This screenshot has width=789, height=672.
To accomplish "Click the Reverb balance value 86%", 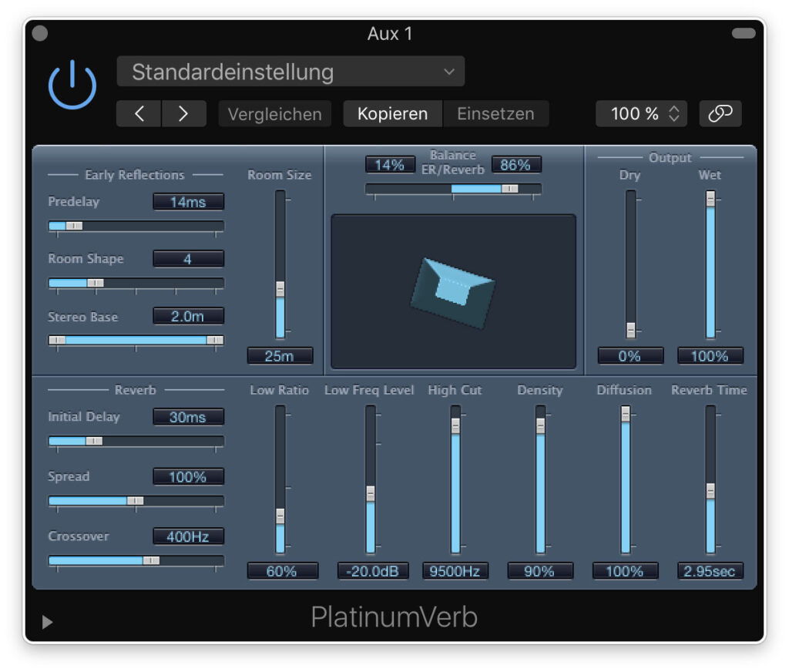I will pyautogui.click(x=515, y=165).
